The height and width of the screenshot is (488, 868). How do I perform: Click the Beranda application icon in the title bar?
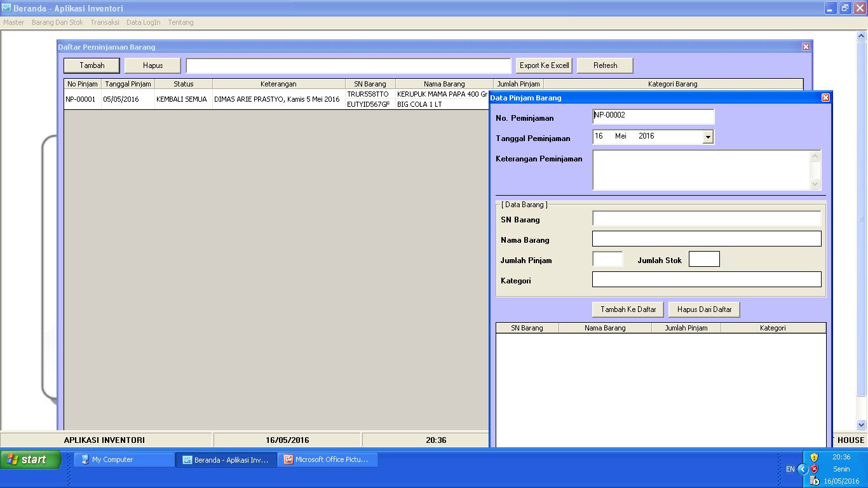click(x=7, y=8)
